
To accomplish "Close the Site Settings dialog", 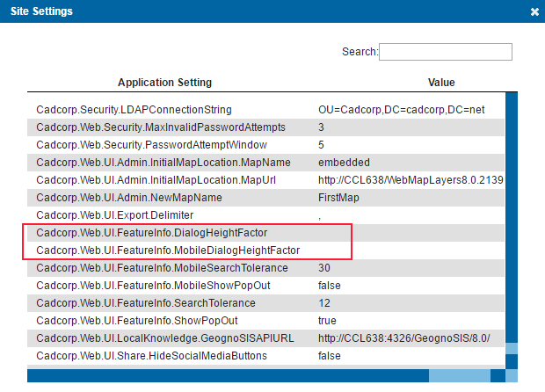I will click(534, 12).
